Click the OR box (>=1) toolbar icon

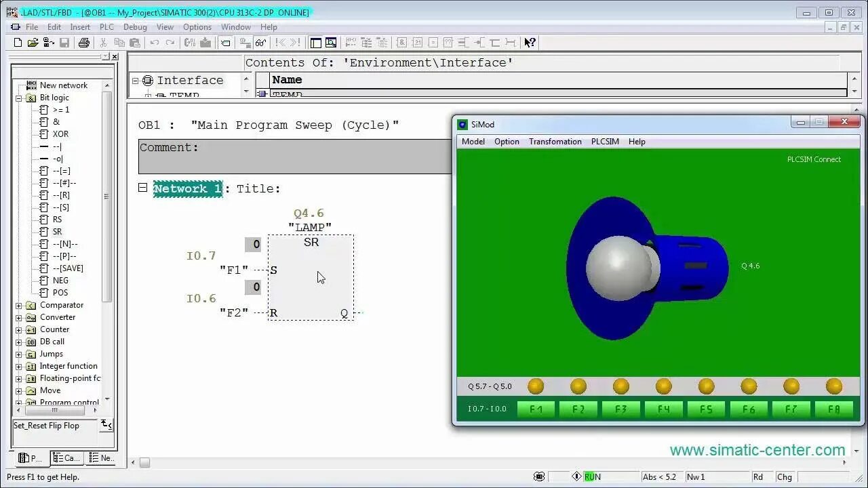(417, 43)
